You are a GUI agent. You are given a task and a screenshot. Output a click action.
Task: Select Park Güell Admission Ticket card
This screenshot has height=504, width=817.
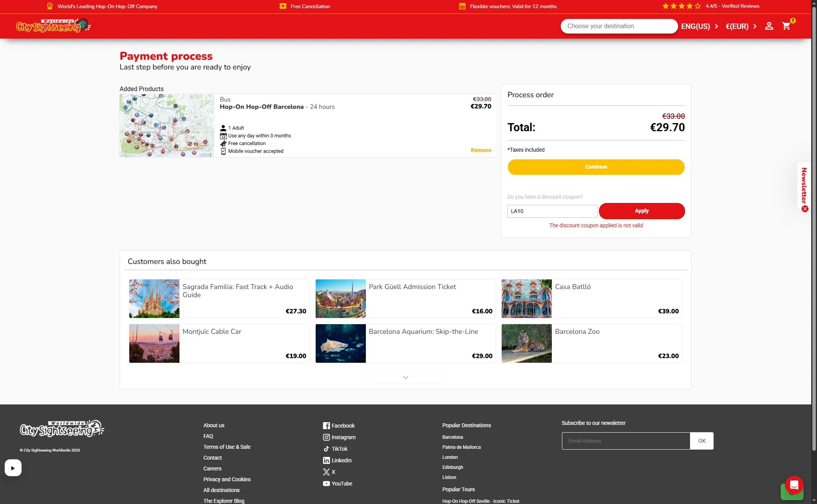pyautogui.click(x=406, y=299)
